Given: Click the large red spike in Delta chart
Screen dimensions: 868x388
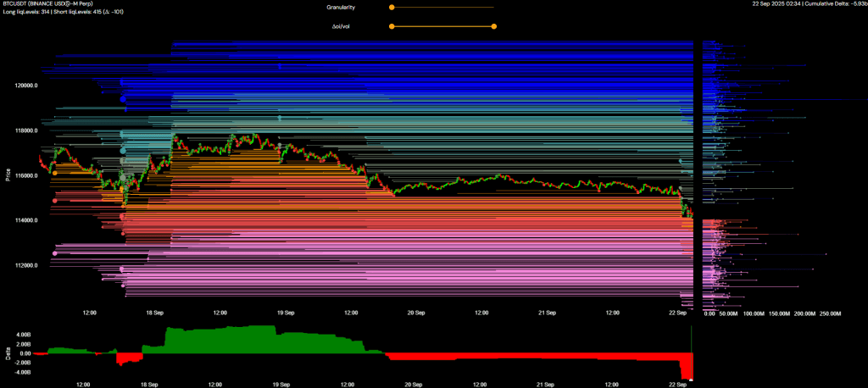Looking at the screenshot, I should 687,368.
